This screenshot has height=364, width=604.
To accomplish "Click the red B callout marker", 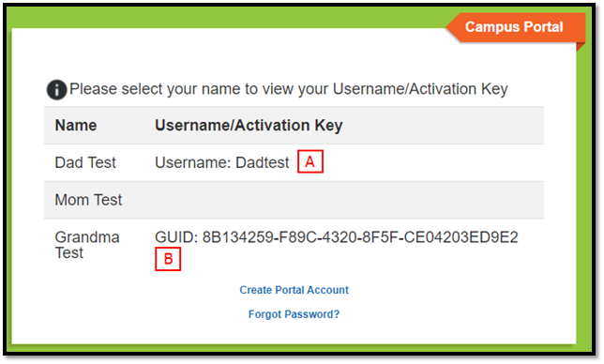I will tap(168, 259).
